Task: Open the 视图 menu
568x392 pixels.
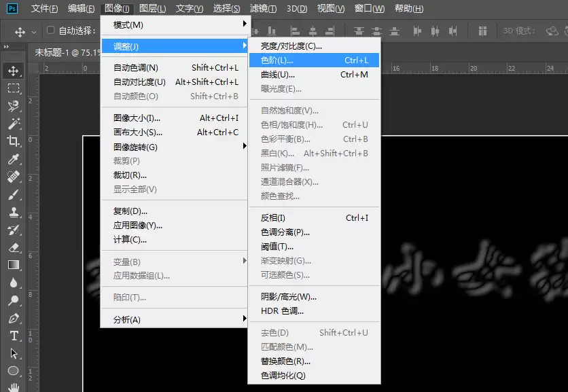Action: coord(331,8)
